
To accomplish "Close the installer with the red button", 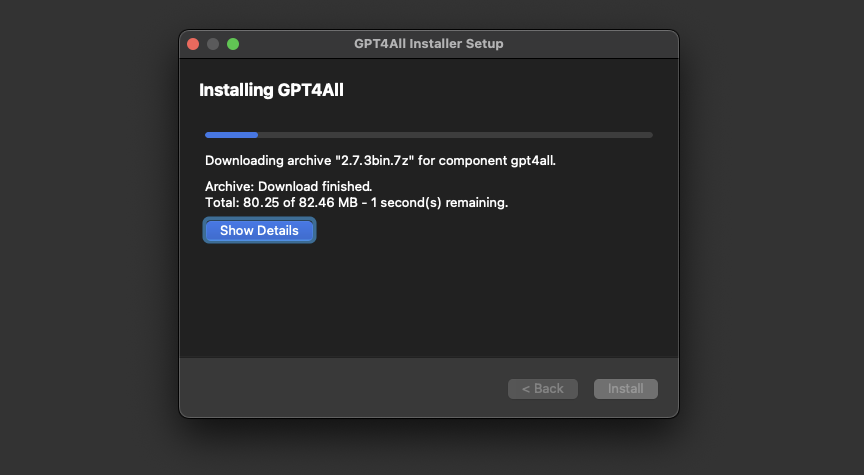I will point(193,44).
